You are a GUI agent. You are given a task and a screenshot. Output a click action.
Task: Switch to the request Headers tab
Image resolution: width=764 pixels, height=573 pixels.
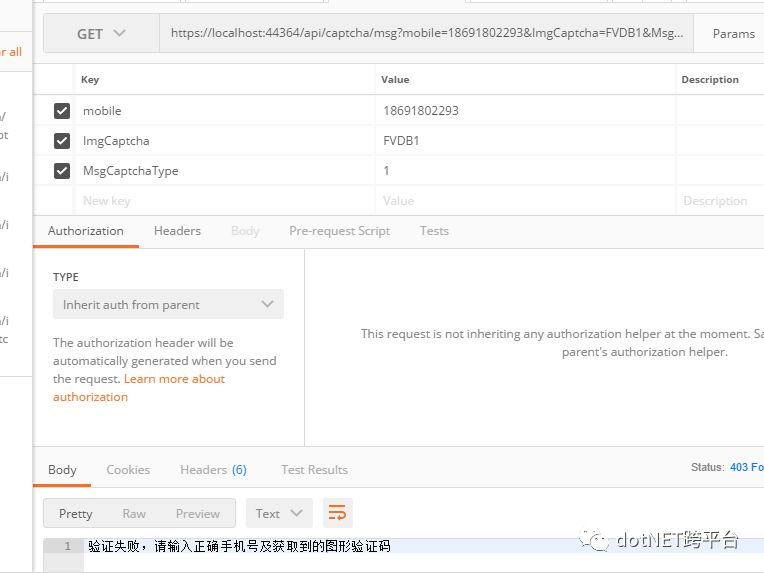[x=177, y=231]
